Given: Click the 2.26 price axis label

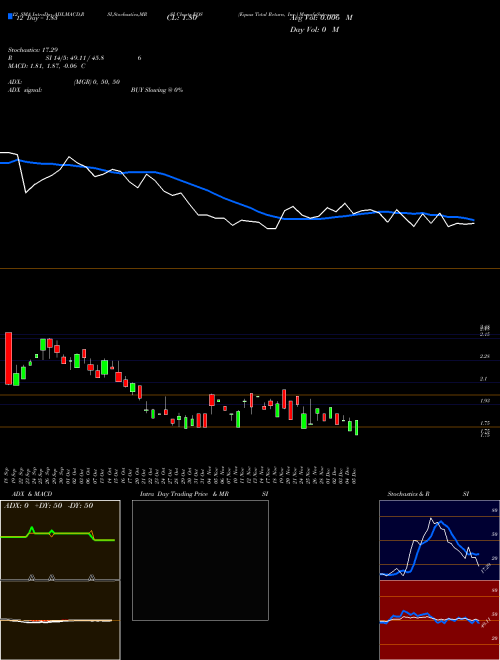Looking at the screenshot, I should (x=485, y=357).
